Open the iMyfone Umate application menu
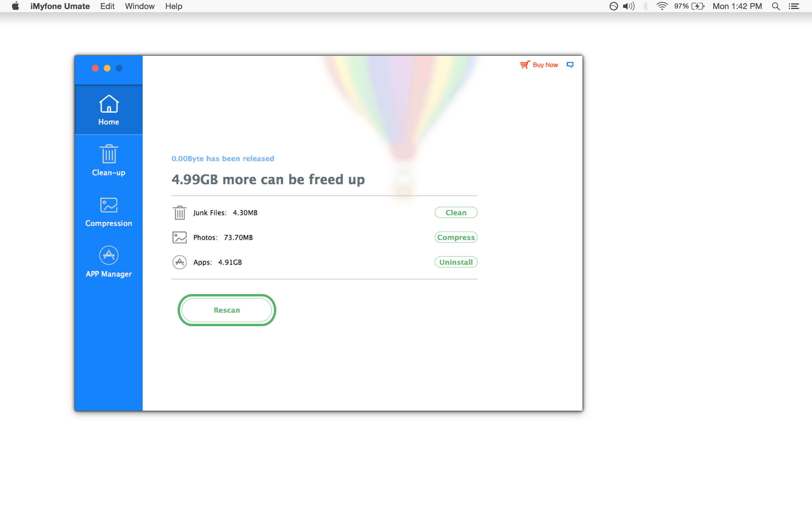Image resolution: width=812 pixels, height=507 pixels. 60,6
